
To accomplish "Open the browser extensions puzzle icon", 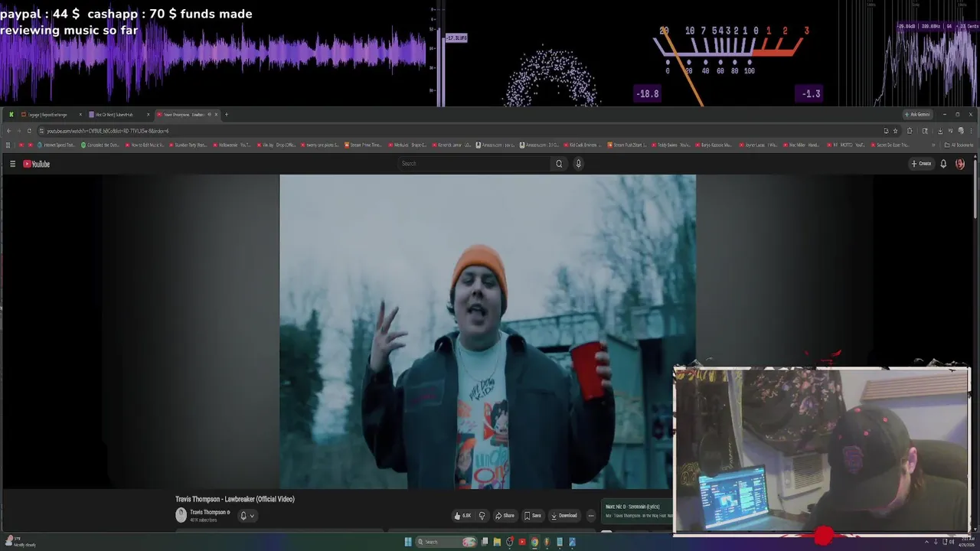I will coord(910,131).
